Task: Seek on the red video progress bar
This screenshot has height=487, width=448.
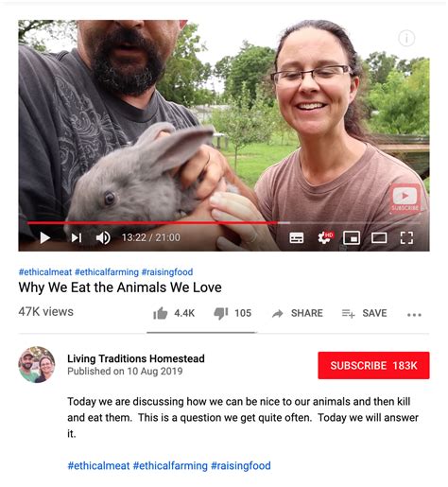Action: pos(152,223)
